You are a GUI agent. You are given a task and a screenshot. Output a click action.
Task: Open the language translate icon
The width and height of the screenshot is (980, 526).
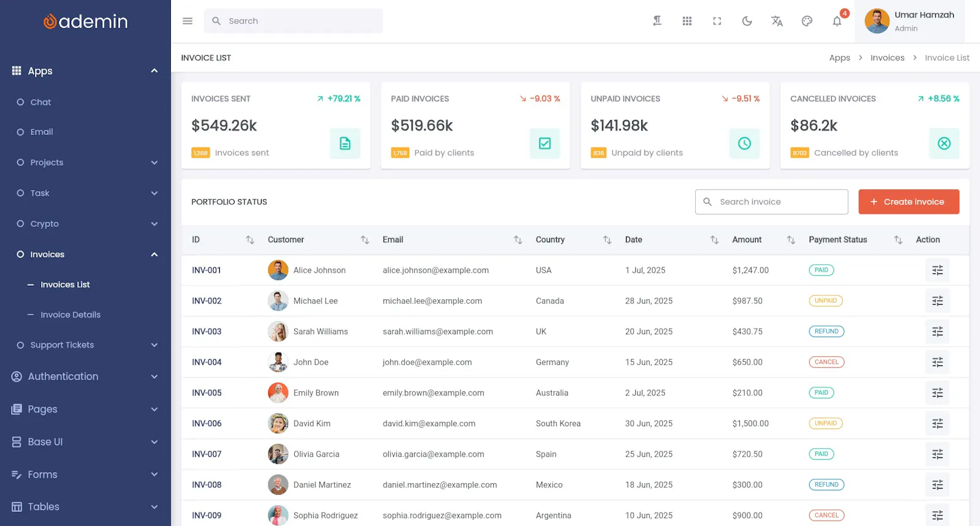(777, 21)
